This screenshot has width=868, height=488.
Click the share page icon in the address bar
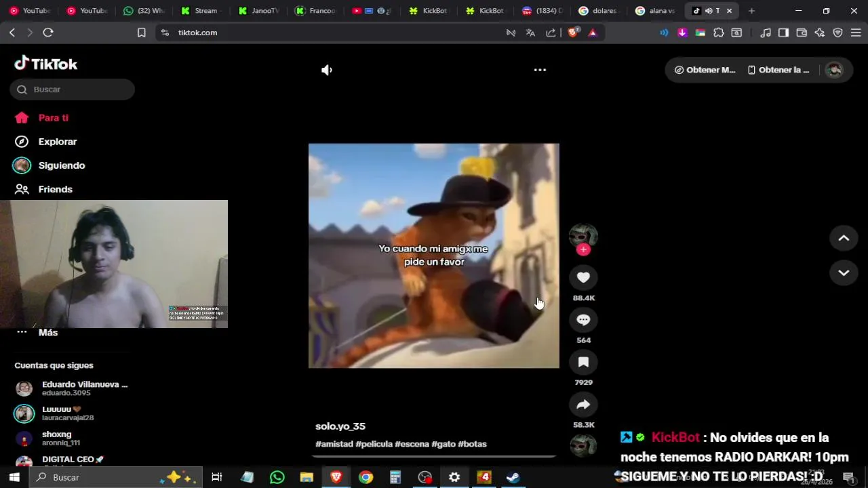[x=551, y=33]
